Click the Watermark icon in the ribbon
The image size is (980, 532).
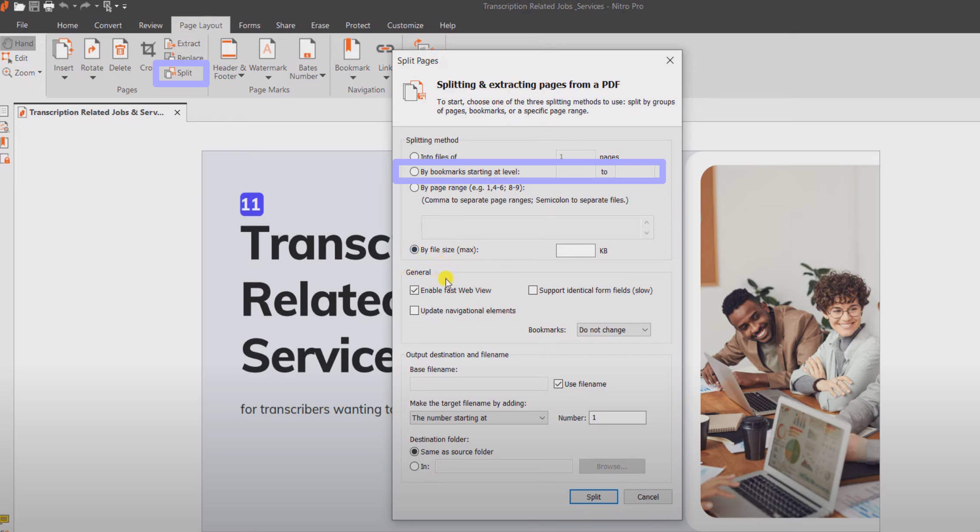click(267, 50)
